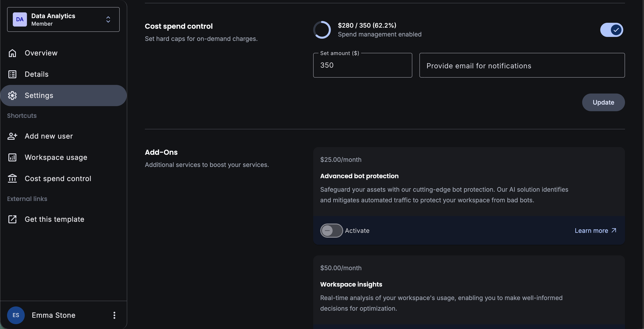
Task: Click the Get this template external-link icon
Action: point(12,219)
